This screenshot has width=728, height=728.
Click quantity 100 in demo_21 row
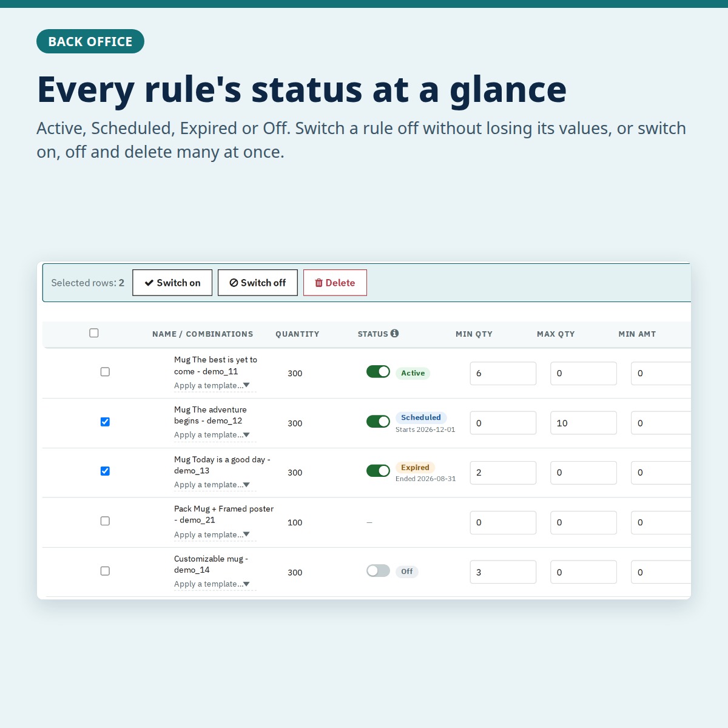(x=295, y=522)
